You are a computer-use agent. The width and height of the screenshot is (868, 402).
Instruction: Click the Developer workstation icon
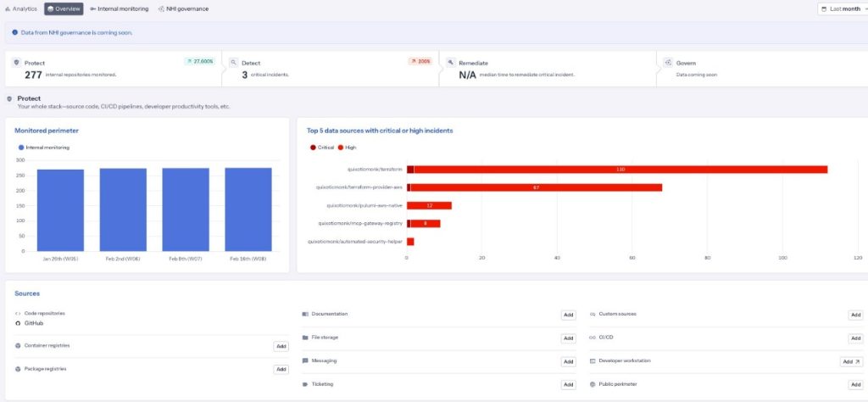coord(593,360)
